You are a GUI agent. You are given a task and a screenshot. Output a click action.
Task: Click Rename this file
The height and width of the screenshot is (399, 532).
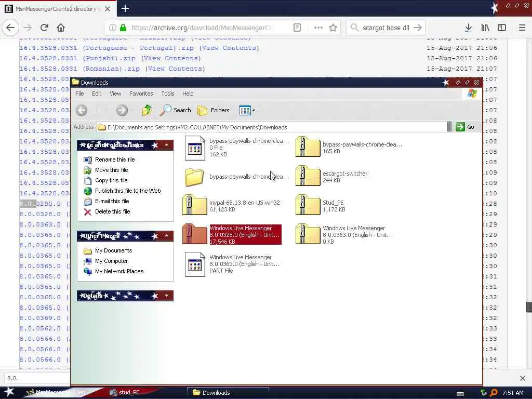click(x=115, y=159)
